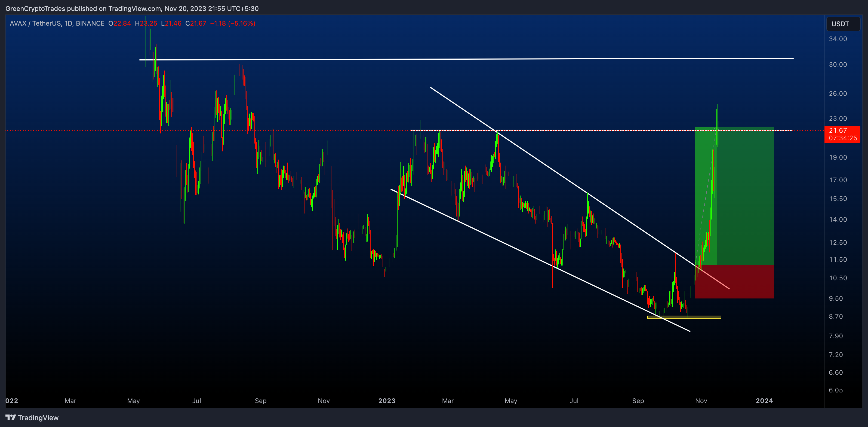Click the 10.50 price axis label

tap(838, 278)
